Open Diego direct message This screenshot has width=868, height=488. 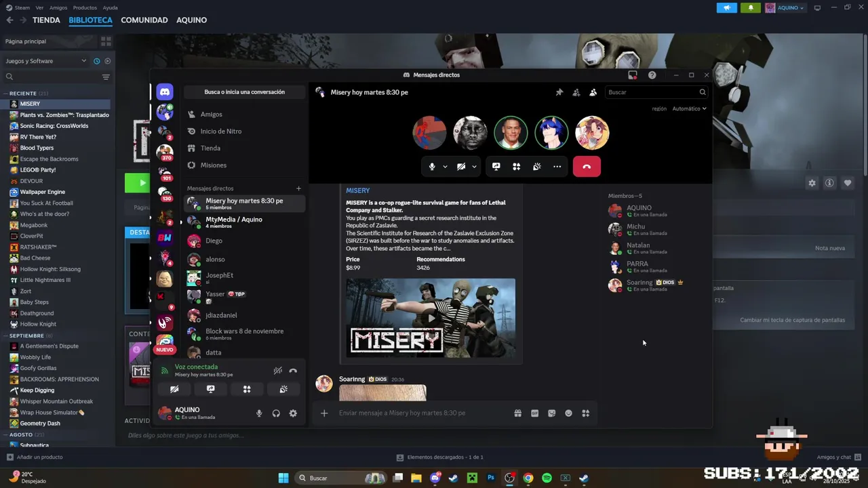[x=244, y=241]
